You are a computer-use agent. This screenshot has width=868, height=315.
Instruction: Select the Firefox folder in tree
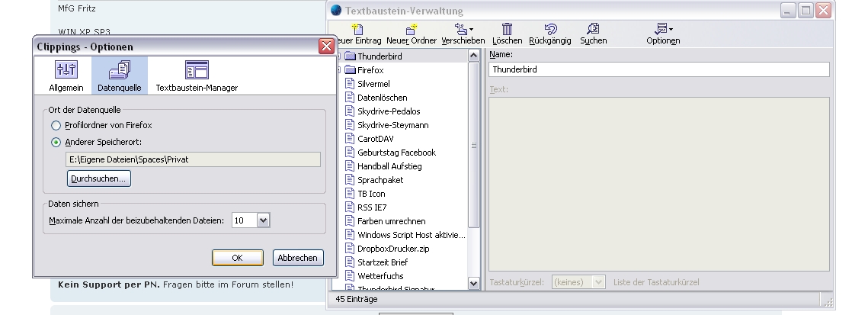pyautogui.click(x=370, y=70)
